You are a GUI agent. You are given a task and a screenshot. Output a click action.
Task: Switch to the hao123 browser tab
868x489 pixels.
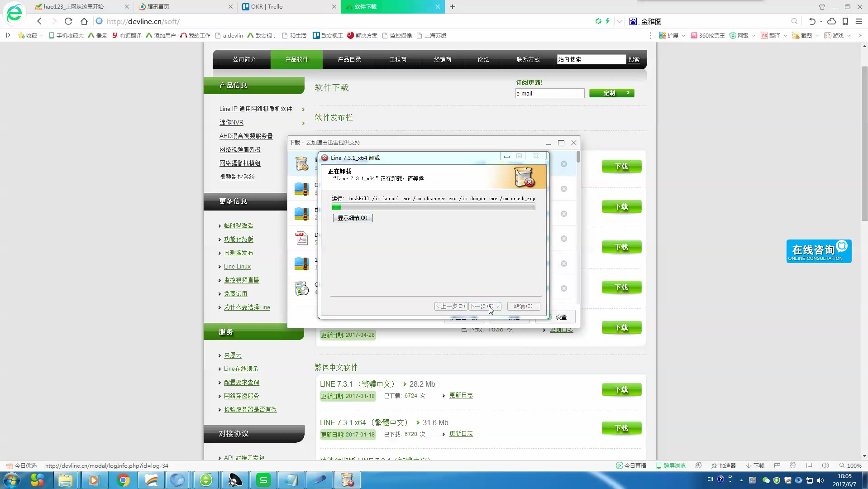(x=81, y=7)
